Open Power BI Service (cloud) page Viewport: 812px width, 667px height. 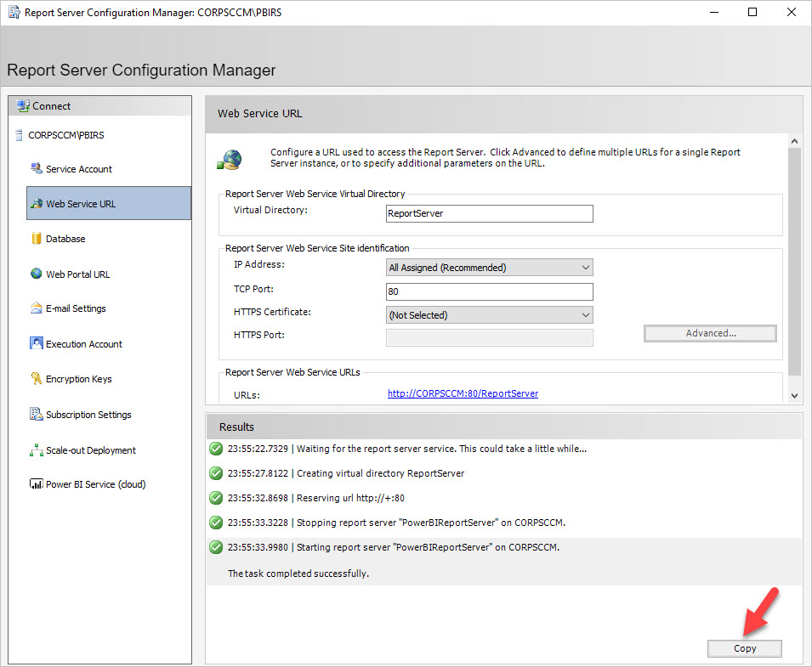96,484
